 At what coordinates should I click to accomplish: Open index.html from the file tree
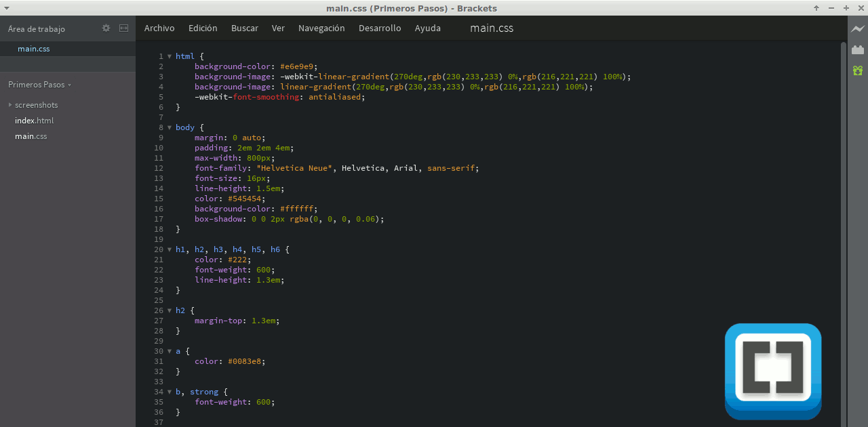click(34, 120)
